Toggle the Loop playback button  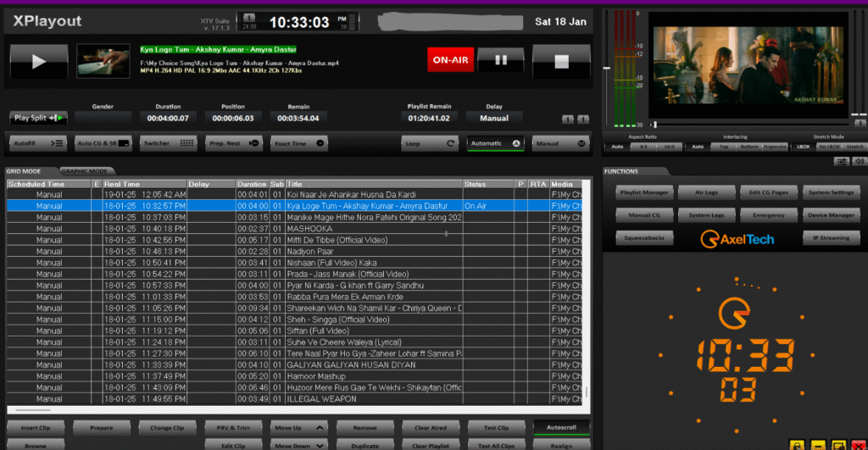(x=430, y=143)
